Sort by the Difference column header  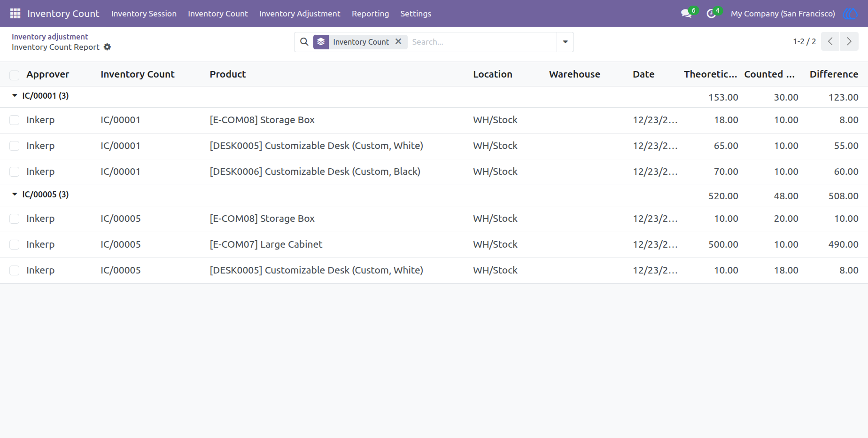(x=834, y=74)
